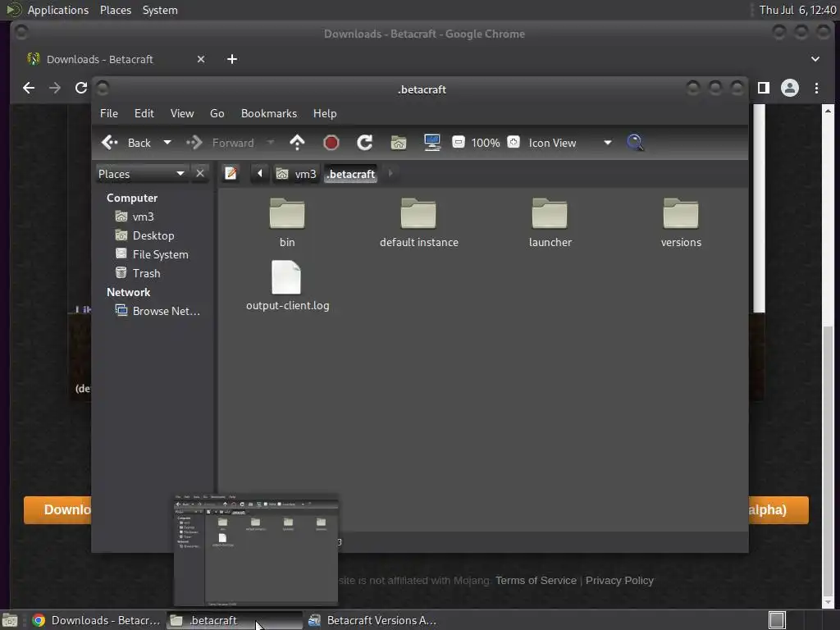Open the Places menu in top panel
Screen dimensions: 840x630
[x=116, y=10]
